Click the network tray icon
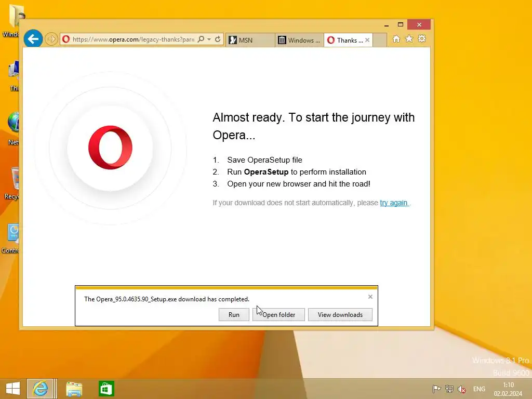This screenshot has height=399, width=532. (x=449, y=389)
